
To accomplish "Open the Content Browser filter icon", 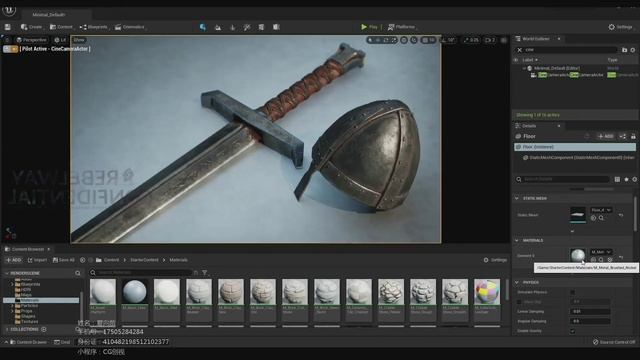I will pos(204,272).
